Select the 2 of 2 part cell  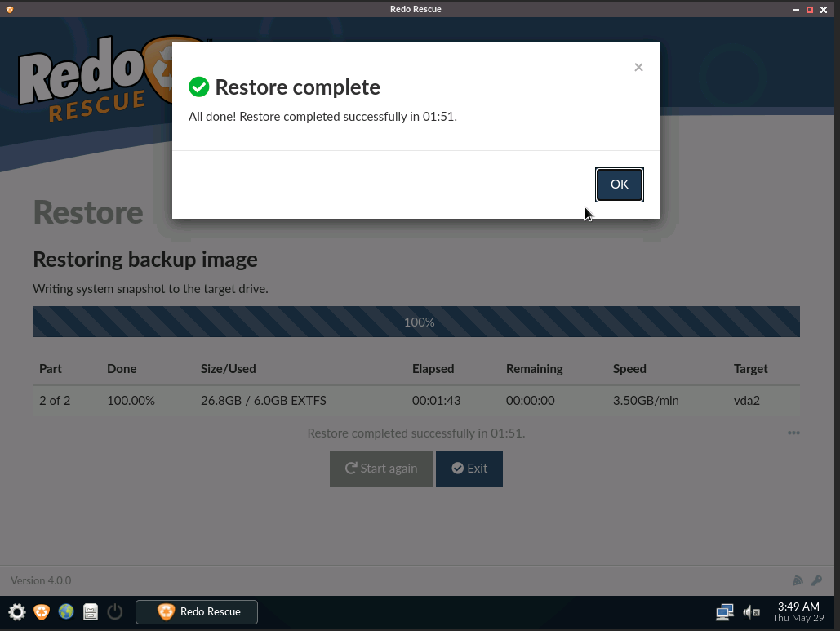point(55,401)
